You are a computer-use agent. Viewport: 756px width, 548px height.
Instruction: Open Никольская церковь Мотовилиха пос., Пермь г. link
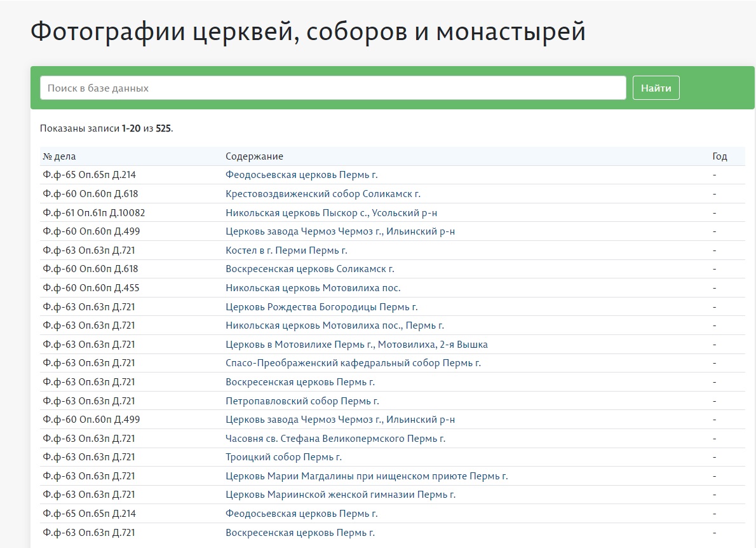click(334, 325)
